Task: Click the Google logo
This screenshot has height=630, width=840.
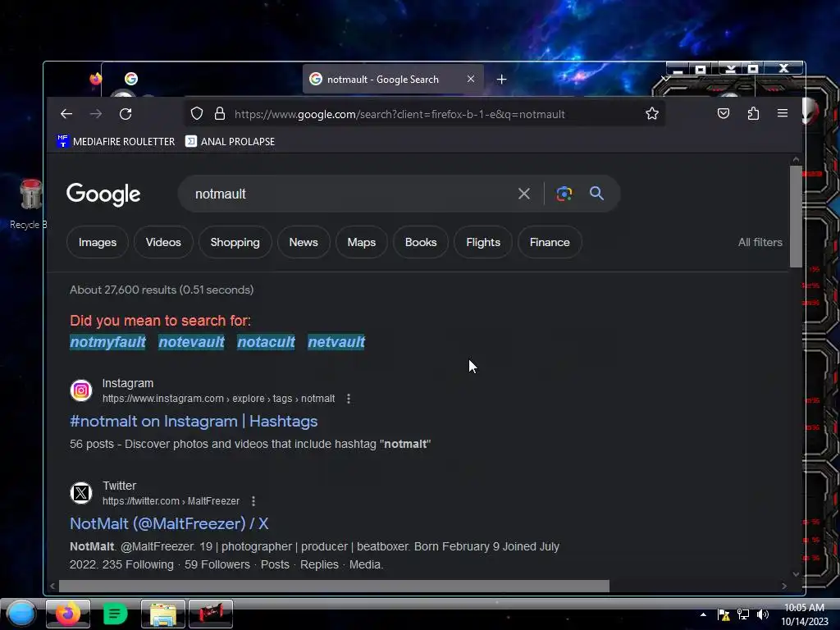Action: coord(103,194)
